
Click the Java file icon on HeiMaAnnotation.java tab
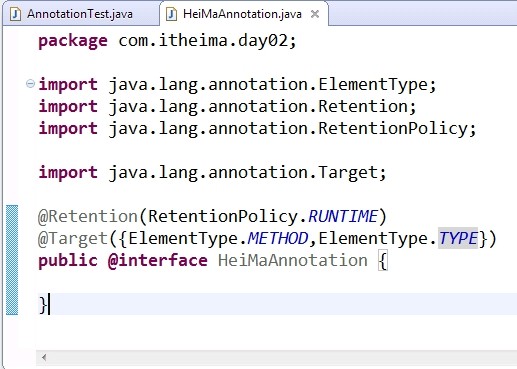pos(171,14)
